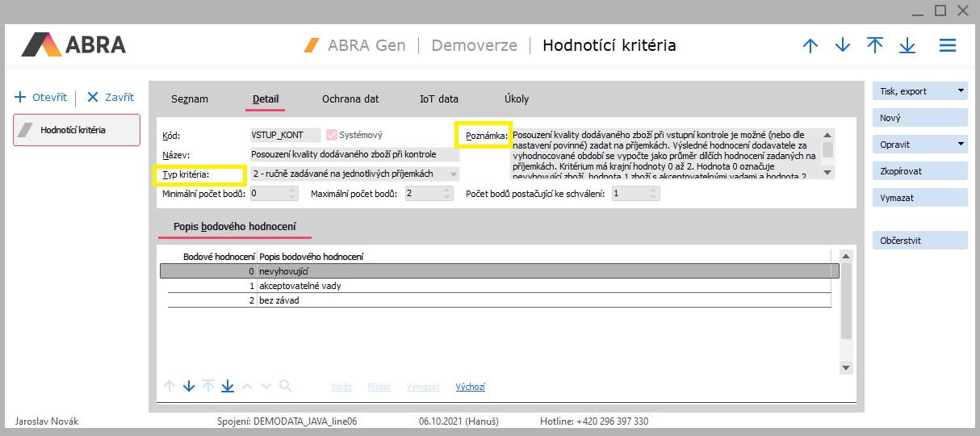Expand the Typ kritéria dropdown
980x436 pixels.
(x=453, y=174)
